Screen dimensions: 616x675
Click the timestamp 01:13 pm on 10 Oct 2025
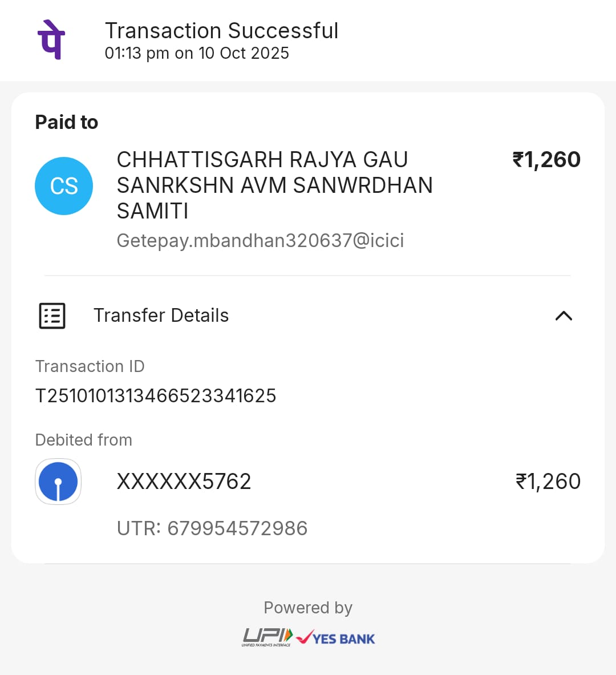(x=197, y=53)
